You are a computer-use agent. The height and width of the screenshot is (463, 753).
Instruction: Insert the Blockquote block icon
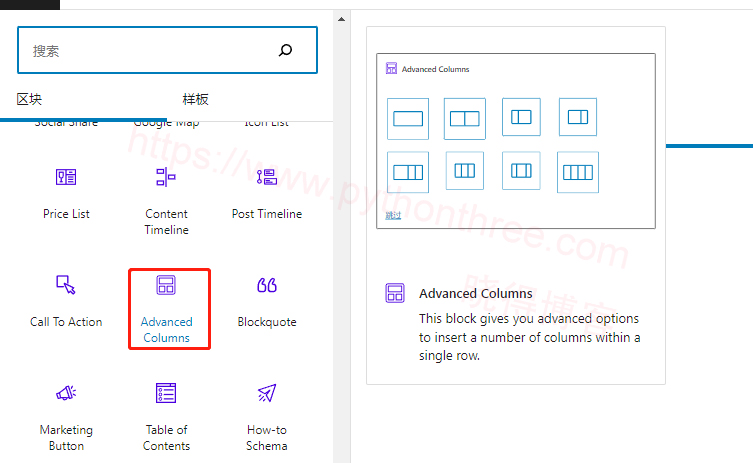(x=267, y=285)
